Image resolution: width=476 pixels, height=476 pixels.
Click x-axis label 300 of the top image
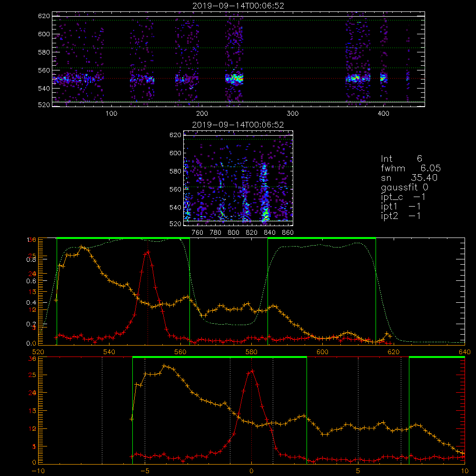(293, 114)
